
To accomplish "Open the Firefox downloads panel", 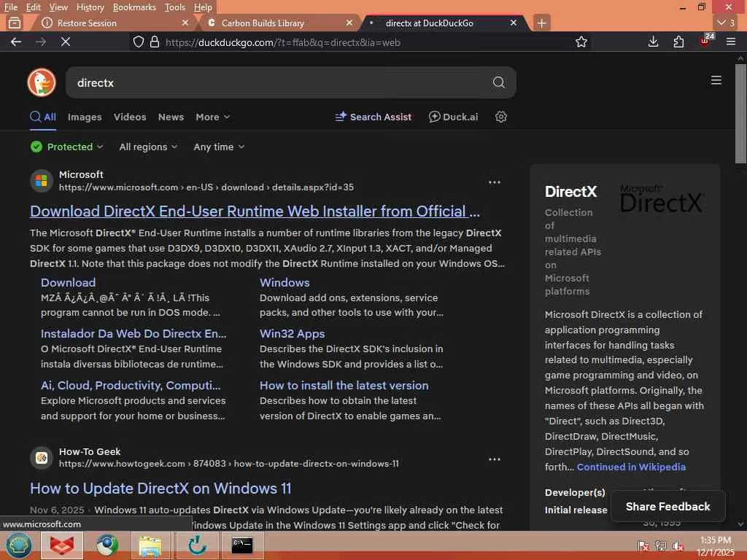I will click(653, 42).
